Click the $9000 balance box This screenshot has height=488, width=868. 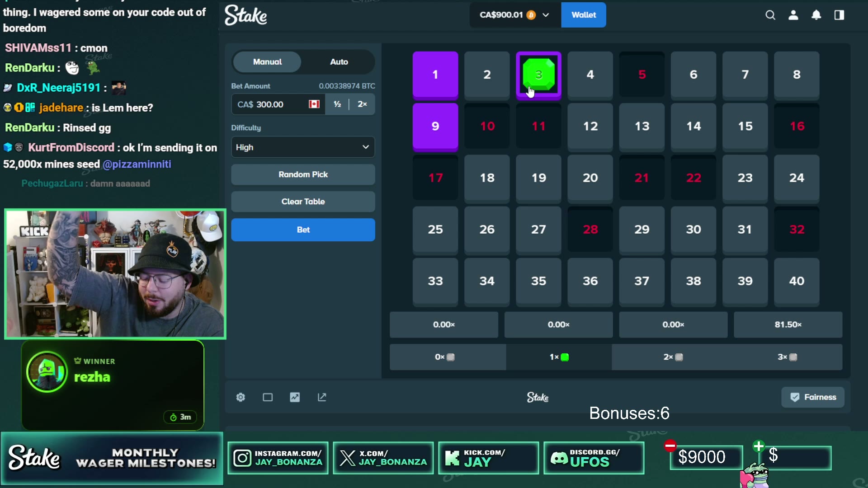tap(706, 457)
